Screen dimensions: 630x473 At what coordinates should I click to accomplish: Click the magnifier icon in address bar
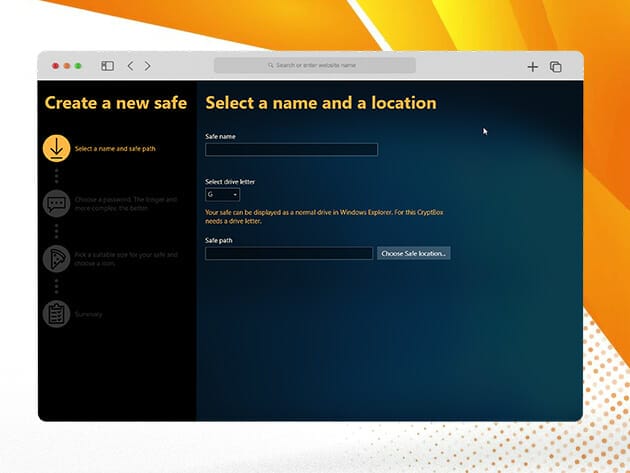(x=271, y=66)
